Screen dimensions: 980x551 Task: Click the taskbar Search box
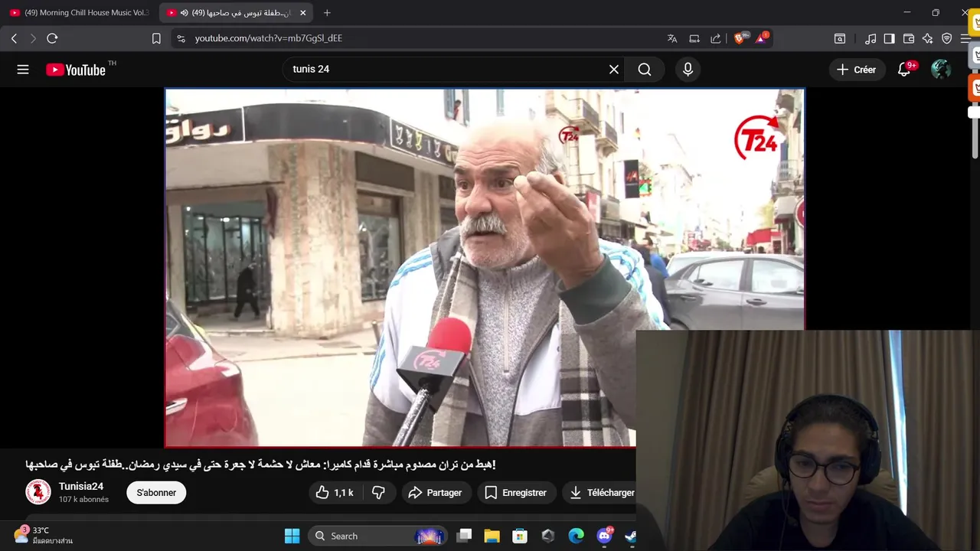378,536
